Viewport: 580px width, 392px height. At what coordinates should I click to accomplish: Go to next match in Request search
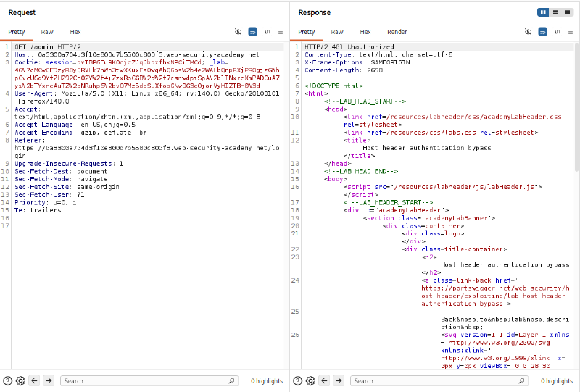coord(49,380)
